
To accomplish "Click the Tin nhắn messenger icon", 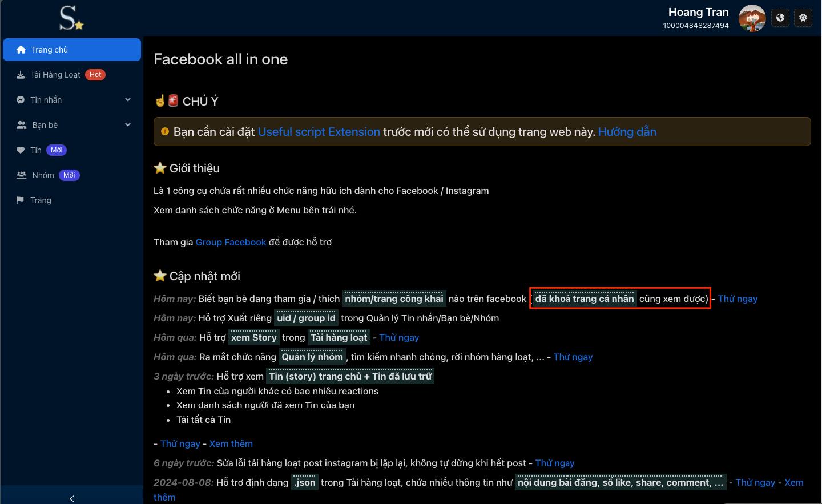I will click(21, 100).
